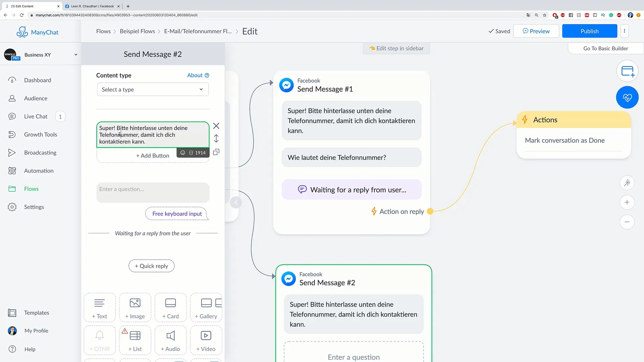The image size is (644, 362).
Task: Add a Text block
Action: [100, 308]
